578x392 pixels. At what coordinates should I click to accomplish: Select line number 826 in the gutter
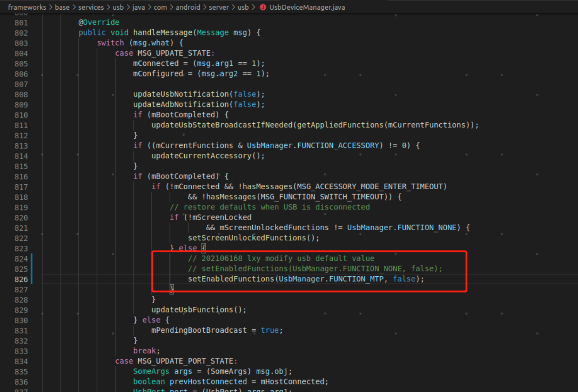point(21,279)
